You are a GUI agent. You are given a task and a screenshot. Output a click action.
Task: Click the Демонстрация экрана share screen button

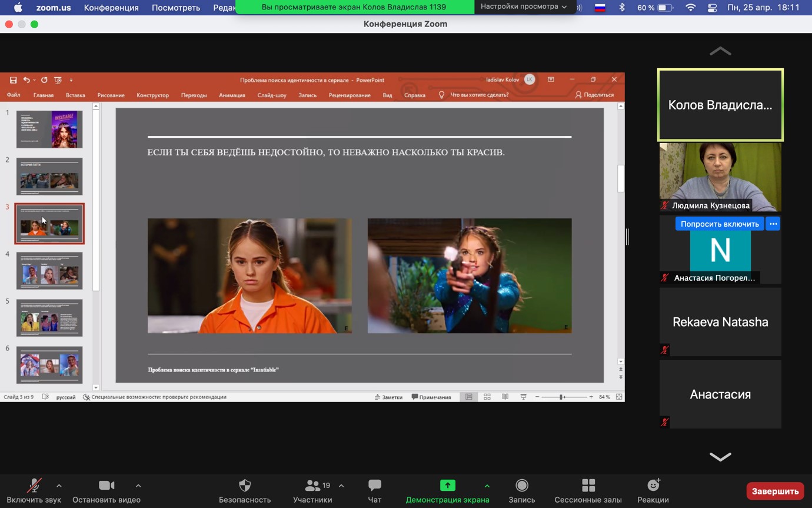point(447,491)
